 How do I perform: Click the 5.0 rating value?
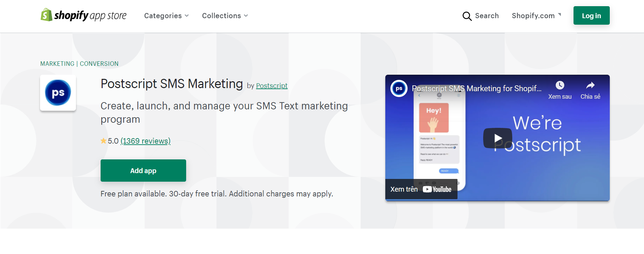(113, 141)
